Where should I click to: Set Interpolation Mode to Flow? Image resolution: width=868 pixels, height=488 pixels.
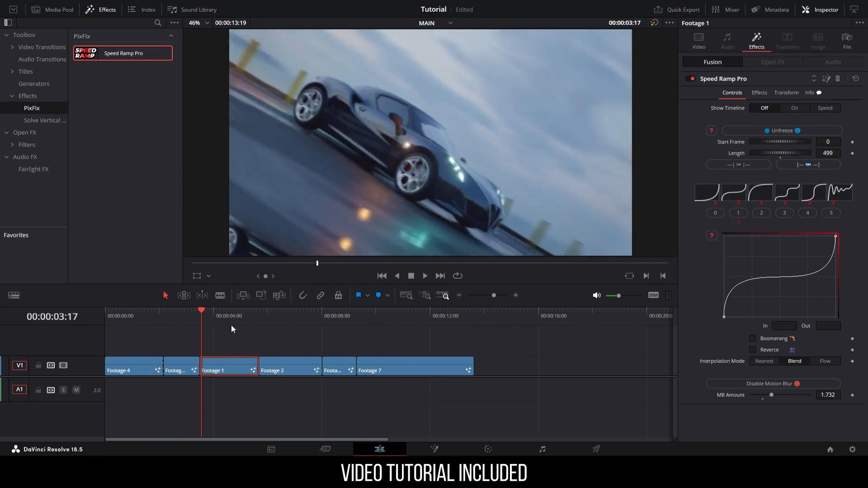(825, 361)
